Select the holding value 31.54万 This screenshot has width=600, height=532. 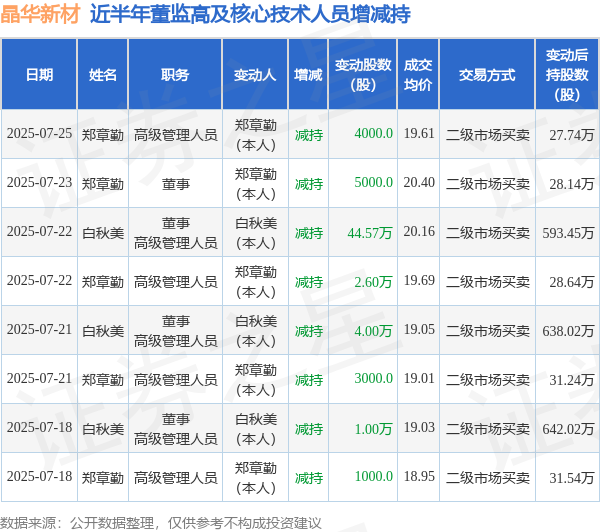coord(572,478)
